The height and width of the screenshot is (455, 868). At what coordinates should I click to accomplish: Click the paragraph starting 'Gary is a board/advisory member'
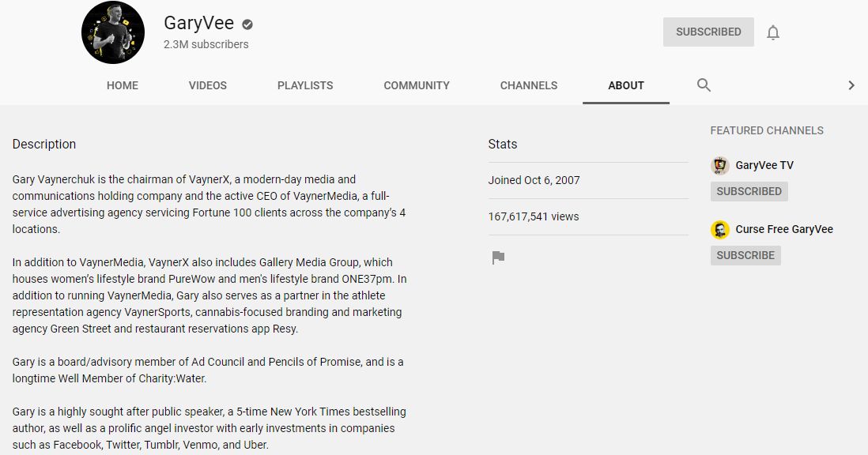pos(208,370)
